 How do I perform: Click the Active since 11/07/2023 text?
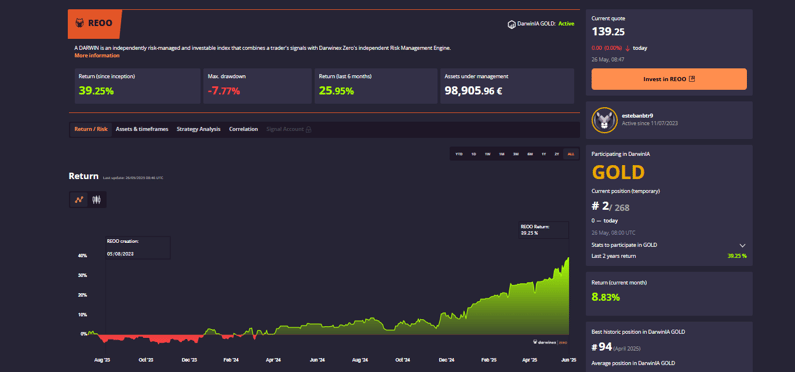[650, 123]
